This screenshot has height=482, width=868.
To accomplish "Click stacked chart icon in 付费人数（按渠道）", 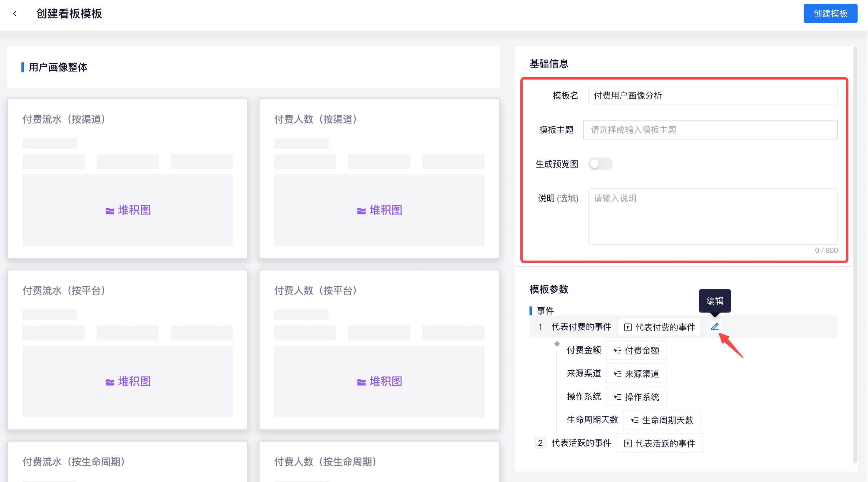I will pyautogui.click(x=361, y=211).
